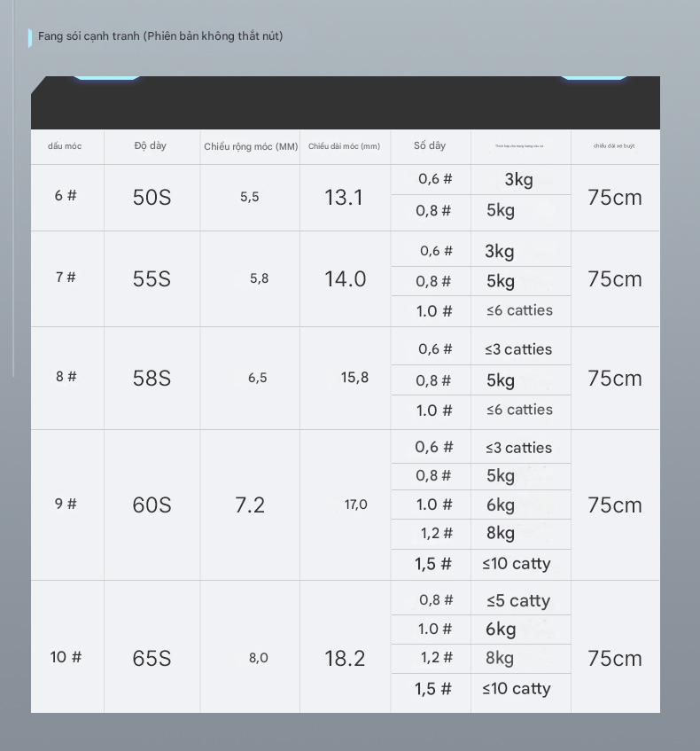Click the '50S' thickness cell

click(x=152, y=198)
